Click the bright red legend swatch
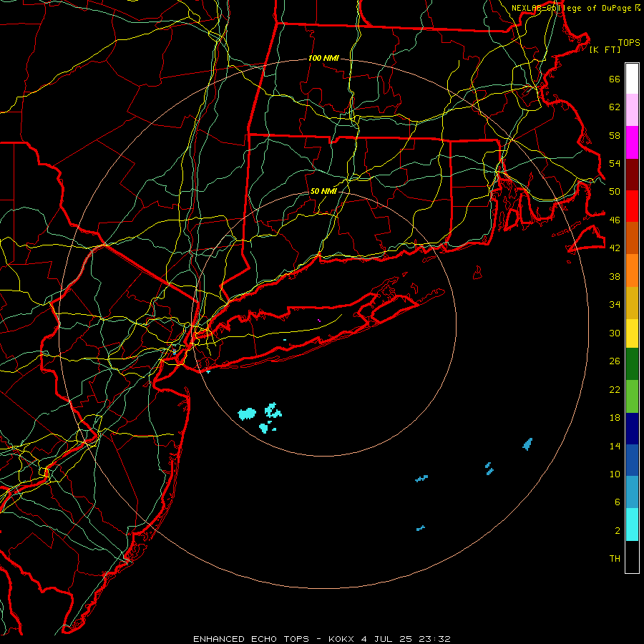 [x=632, y=206]
